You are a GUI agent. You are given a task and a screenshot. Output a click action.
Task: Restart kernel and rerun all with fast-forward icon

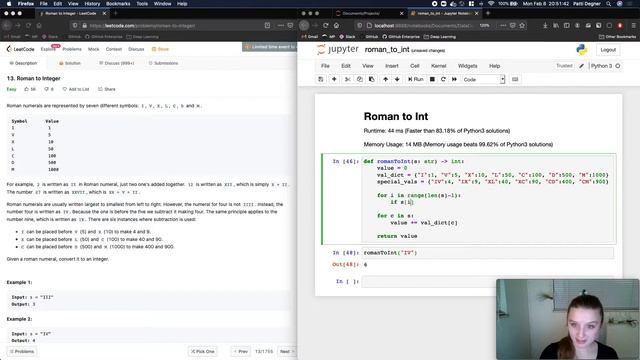pyautogui.click(x=454, y=79)
